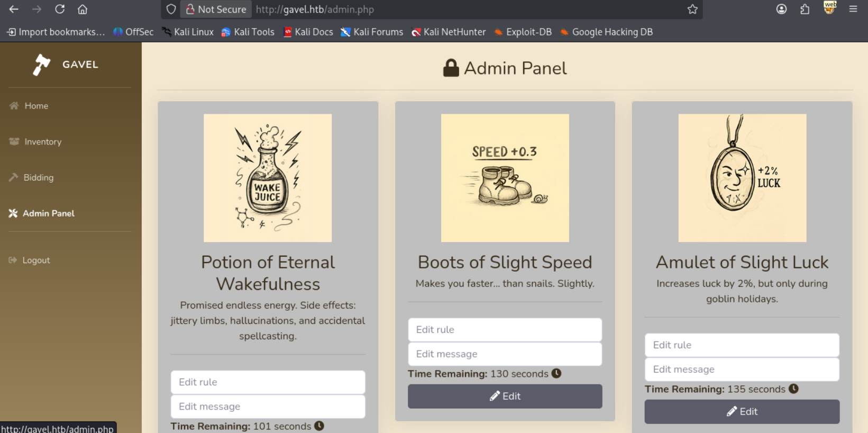Click the Logout arrow icon in sidebar
The image size is (868, 433).
click(13, 260)
